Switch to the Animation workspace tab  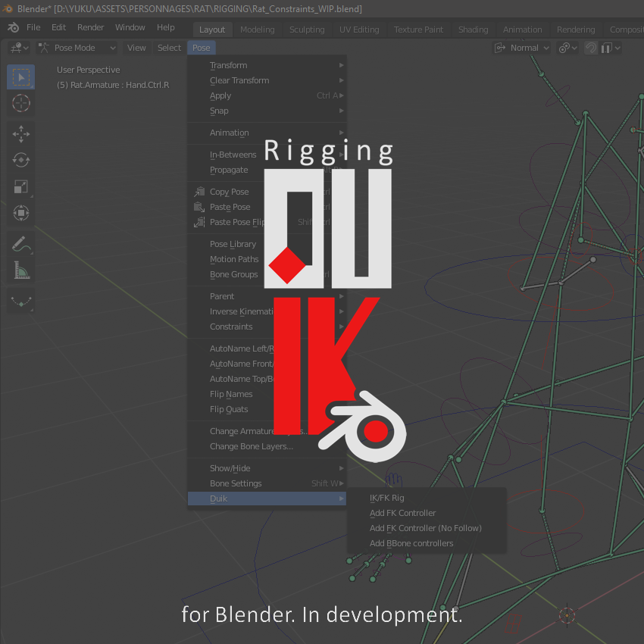523,30
